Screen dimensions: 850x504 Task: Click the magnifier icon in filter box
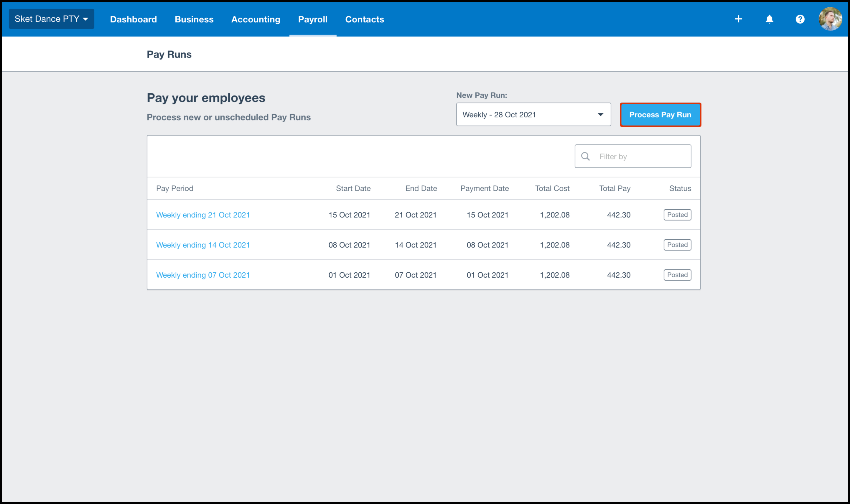[x=585, y=157]
